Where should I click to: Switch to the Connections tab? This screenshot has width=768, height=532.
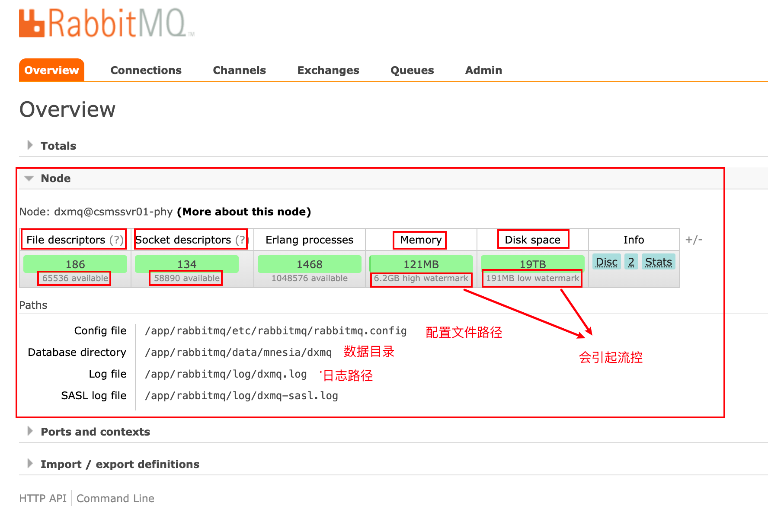(x=146, y=70)
